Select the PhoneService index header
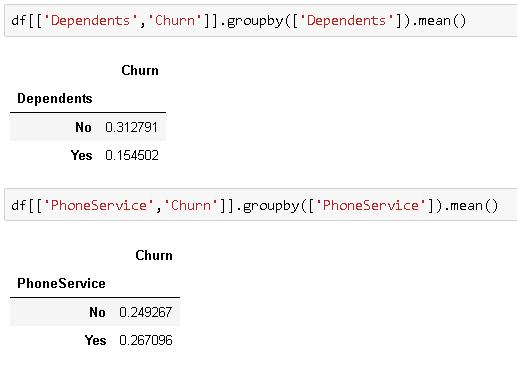This screenshot has width=517, height=365. coord(61,283)
